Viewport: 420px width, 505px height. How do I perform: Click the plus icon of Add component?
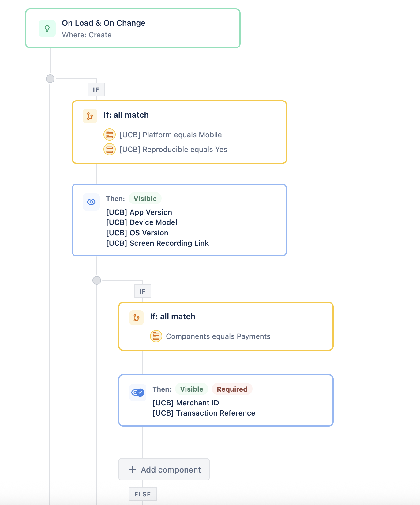tap(132, 469)
